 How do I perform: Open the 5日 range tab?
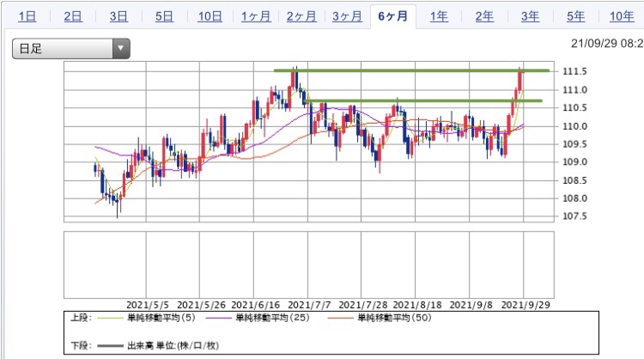click(x=164, y=17)
